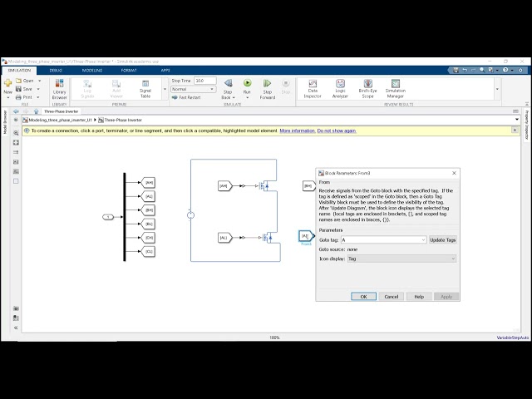
Task: Switch to the Debug tab
Action: click(56, 70)
